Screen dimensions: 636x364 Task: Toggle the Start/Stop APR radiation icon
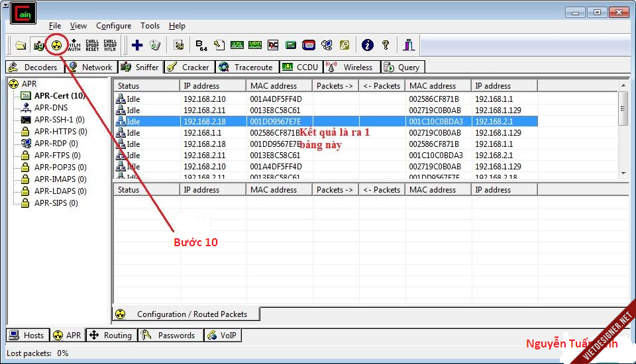57,45
